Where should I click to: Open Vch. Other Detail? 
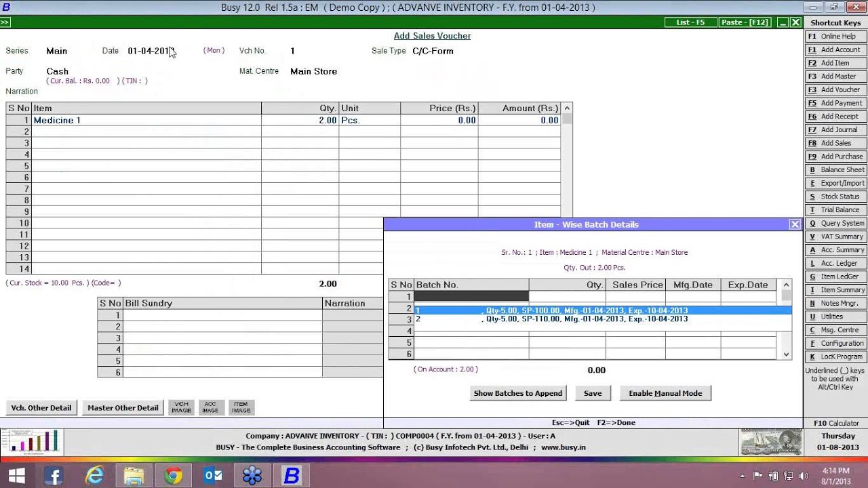click(x=41, y=407)
